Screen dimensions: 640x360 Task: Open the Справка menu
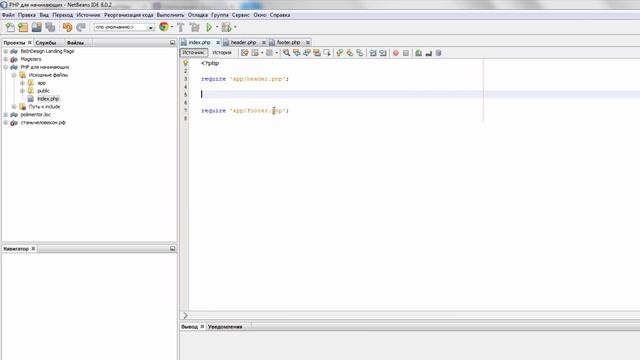(280, 15)
